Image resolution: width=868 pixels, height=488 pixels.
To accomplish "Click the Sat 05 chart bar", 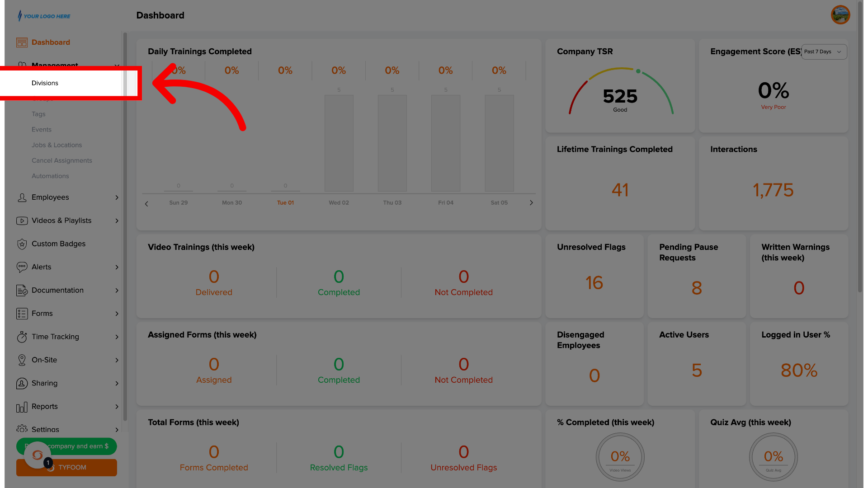I will click(499, 143).
